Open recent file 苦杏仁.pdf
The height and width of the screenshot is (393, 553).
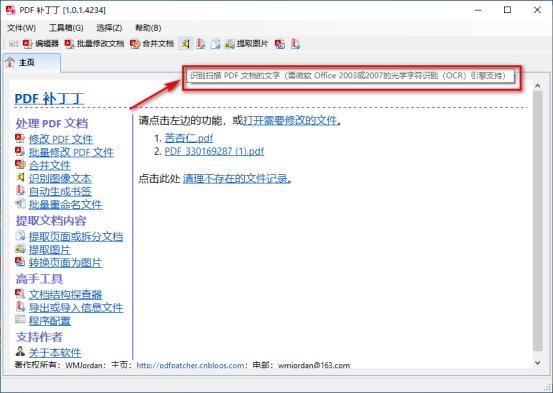[x=189, y=138]
